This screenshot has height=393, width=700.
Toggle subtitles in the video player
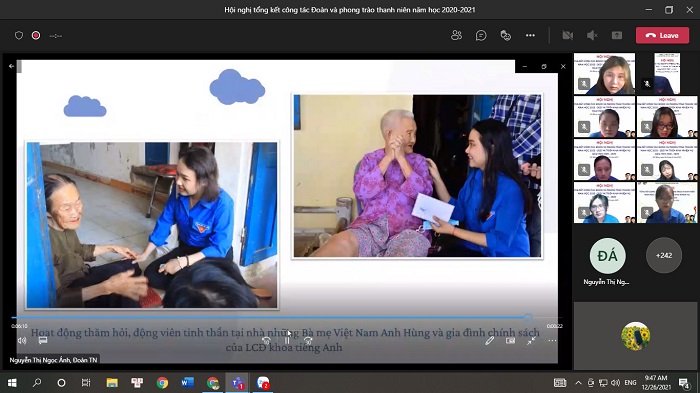tap(43, 341)
